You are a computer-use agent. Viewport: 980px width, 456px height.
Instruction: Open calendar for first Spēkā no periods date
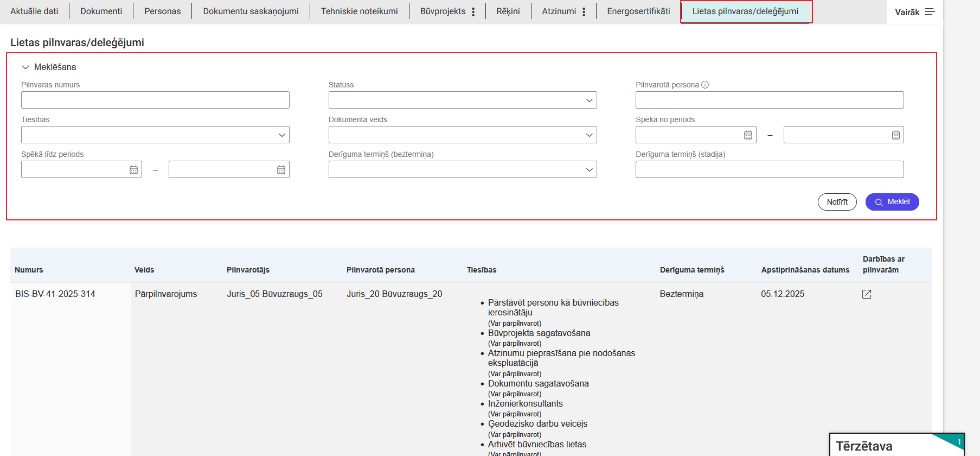tap(748, 135)
